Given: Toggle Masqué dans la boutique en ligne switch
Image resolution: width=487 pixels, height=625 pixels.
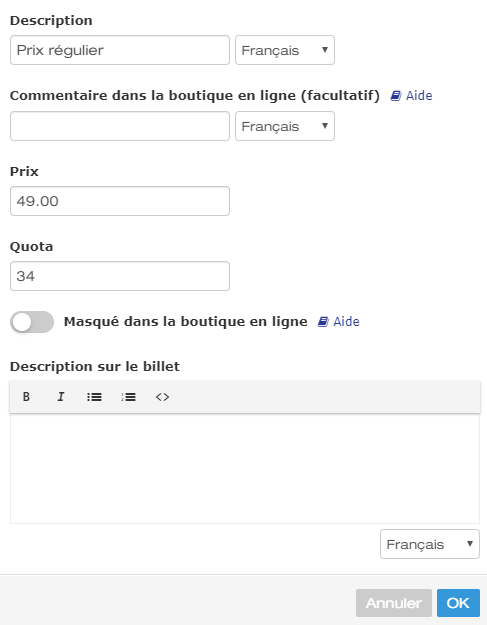Looking at the screenshot, I should 32,322.
